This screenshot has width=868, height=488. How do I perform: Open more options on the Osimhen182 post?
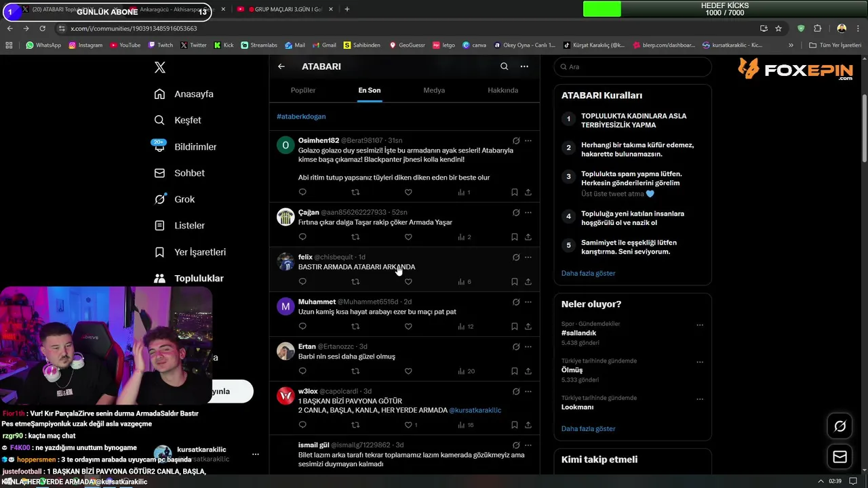pyautogui.click(x=528, y=141)
